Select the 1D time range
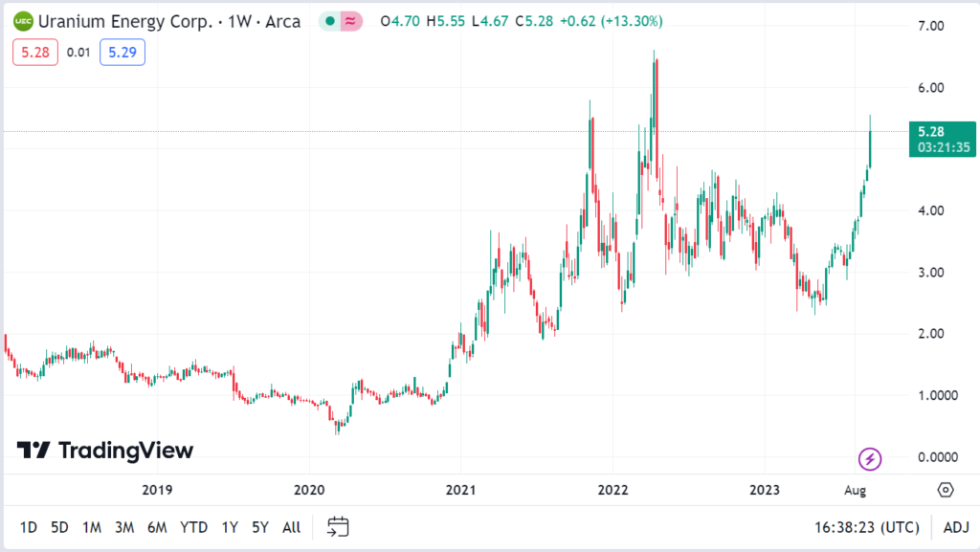 29,527
